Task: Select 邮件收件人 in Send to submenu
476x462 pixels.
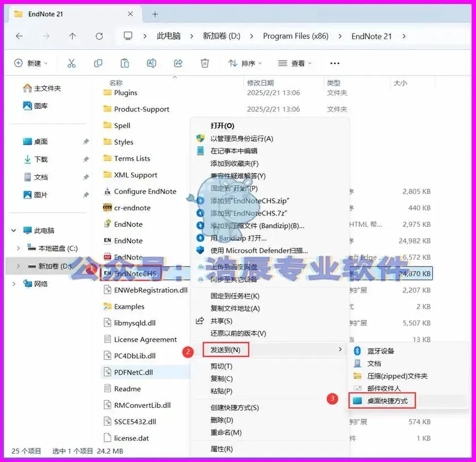Action: tap(384, 388)
